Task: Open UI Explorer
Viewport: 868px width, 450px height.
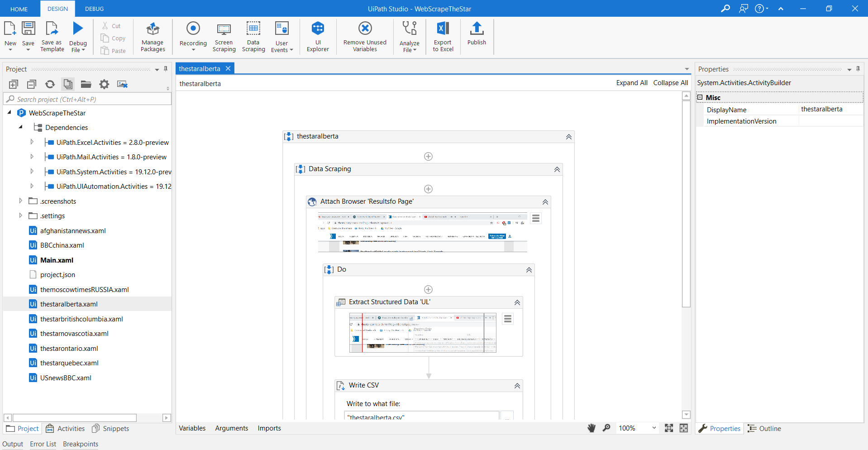Action: 318,37
